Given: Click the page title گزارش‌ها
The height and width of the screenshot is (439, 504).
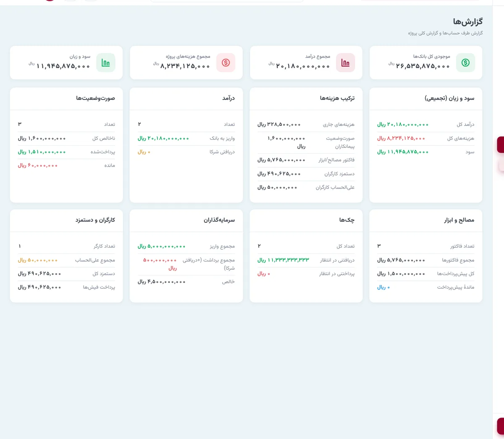Looking at the screenshot, I should point(468,21).
